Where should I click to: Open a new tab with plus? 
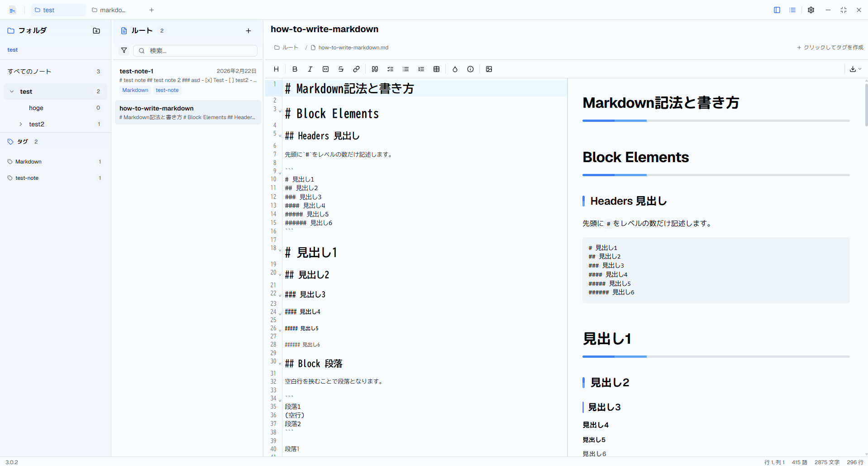152,10
